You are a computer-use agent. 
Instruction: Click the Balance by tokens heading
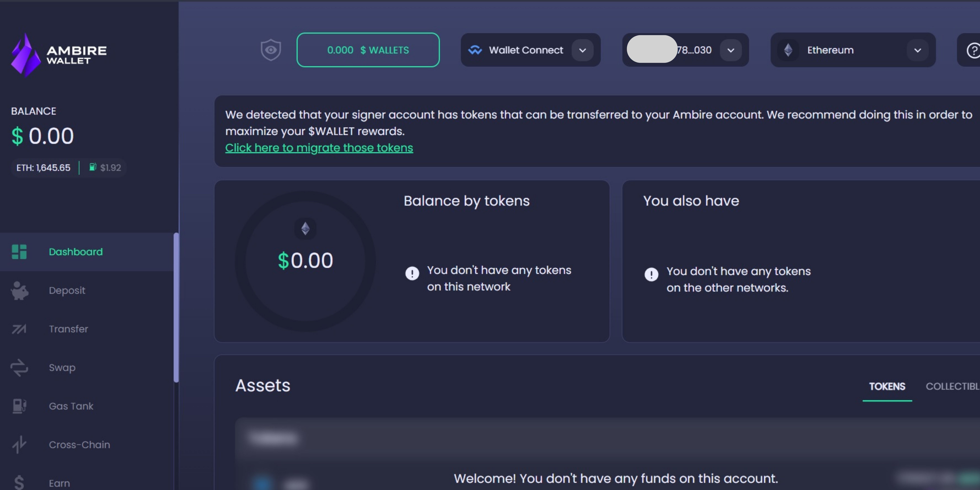[466, 201]
